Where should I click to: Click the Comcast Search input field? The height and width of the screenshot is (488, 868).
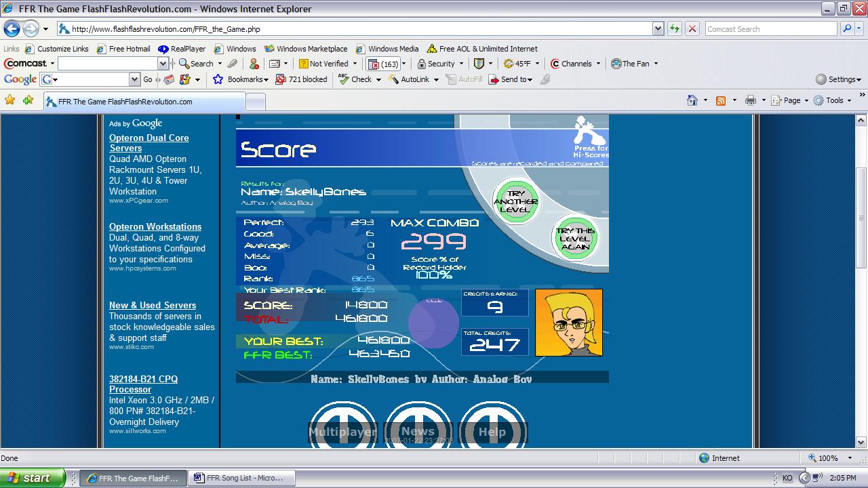[770, 28]
